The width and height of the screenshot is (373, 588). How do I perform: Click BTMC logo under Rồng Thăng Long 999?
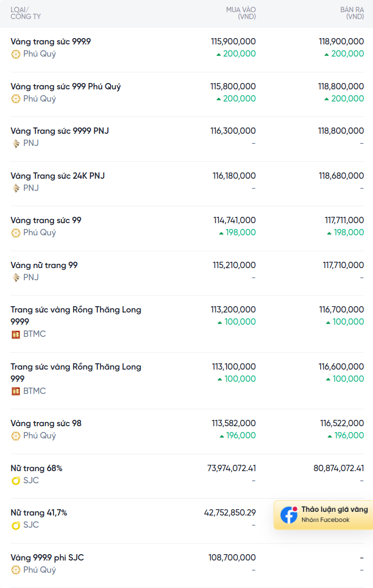16,391
